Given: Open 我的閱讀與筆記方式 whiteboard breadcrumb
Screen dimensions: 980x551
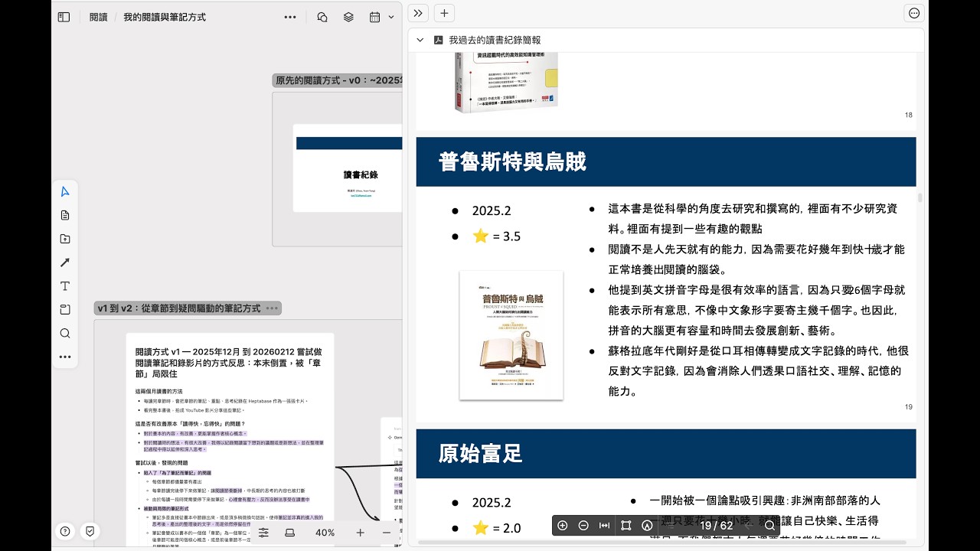Looking at the screenshot, I should [x=165, y=17].
